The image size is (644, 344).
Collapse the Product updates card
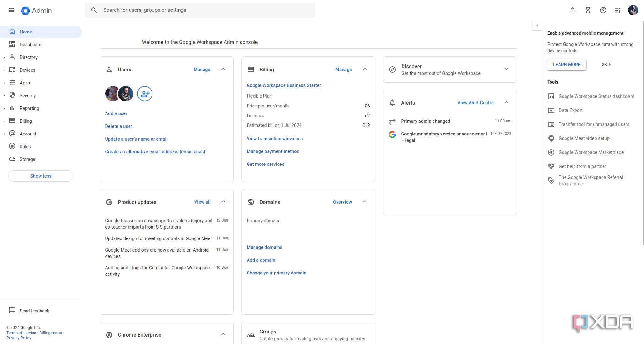(x=223, y=202)
